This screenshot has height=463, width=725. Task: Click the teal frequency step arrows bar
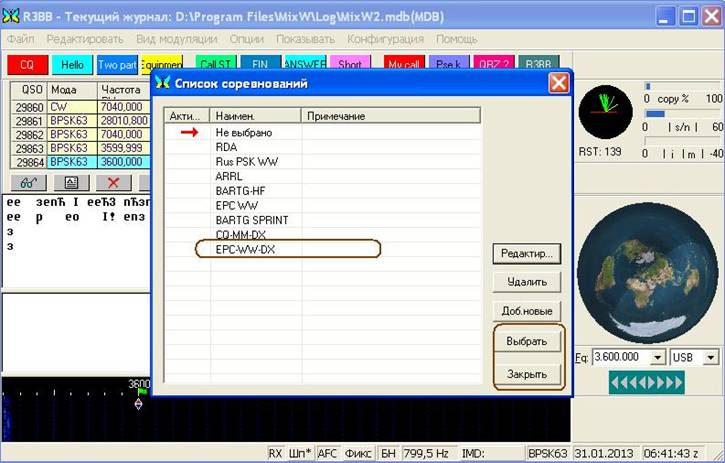(x=646, y=382)
